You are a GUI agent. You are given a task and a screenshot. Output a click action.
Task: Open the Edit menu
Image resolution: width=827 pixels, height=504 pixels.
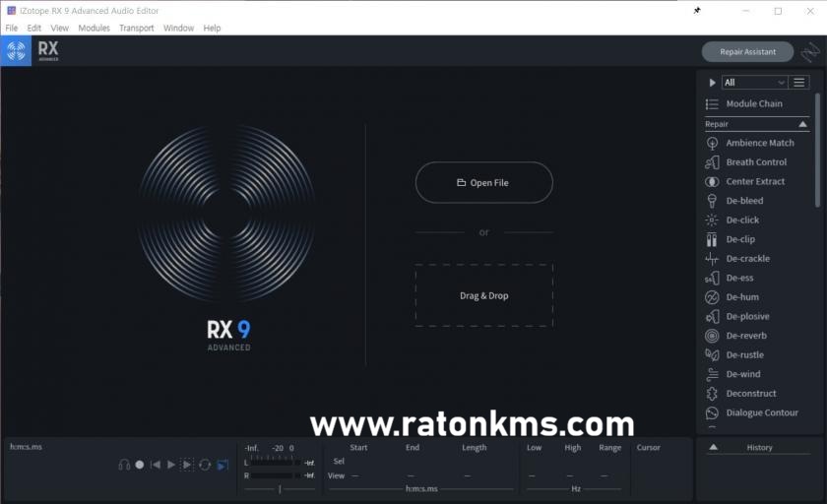pos(33,28)
